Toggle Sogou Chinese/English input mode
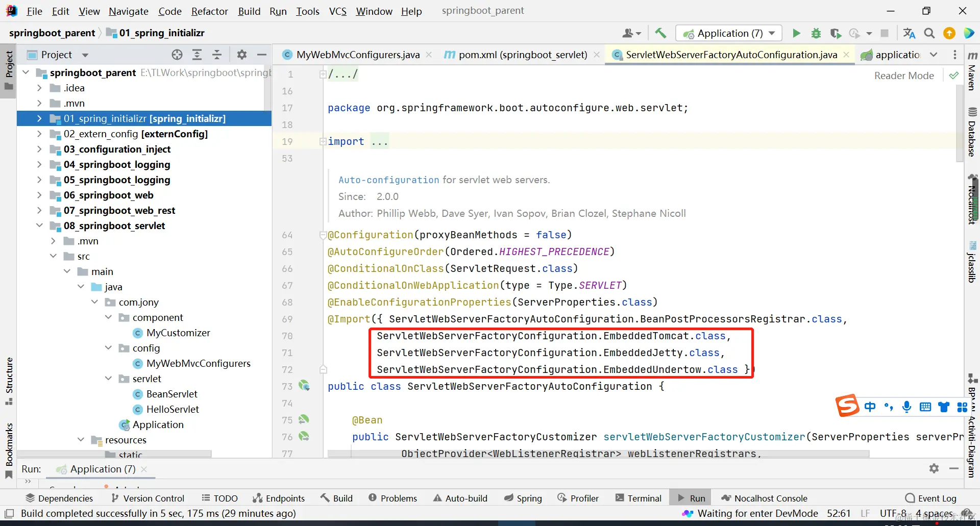The height and width of the screenshot is (526, 980). click(x=870, y=407)
